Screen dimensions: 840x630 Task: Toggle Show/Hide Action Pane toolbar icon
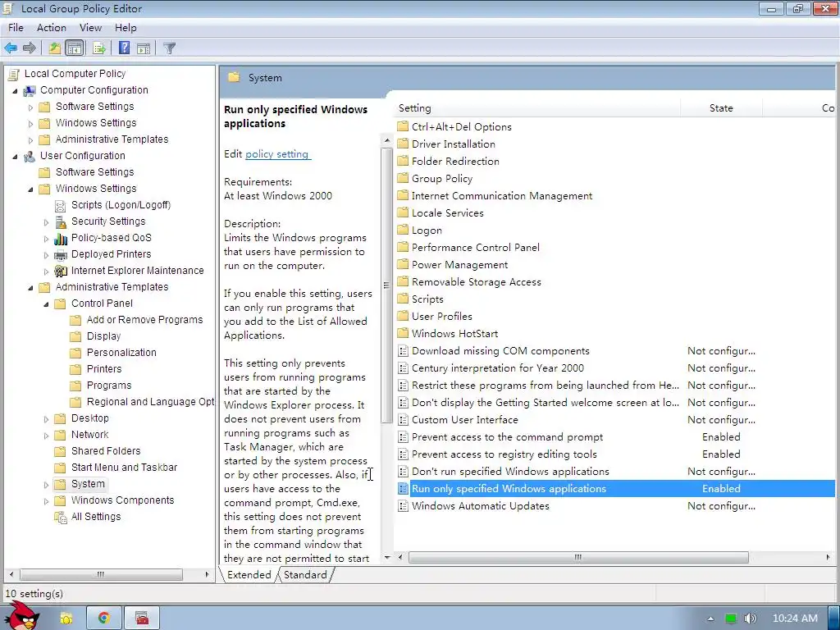[x=143, y=48]
